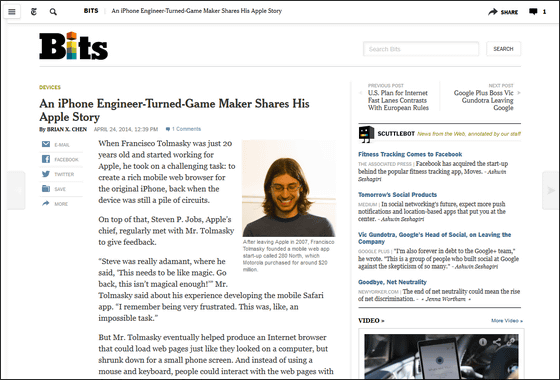Open search via magnifier icon in top bar

tap(53, 12)
